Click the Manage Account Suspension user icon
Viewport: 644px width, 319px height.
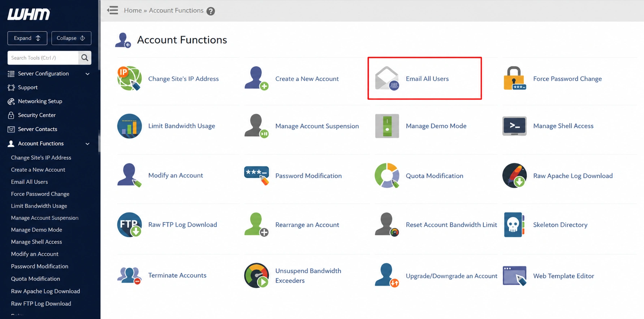coord(256,126)
